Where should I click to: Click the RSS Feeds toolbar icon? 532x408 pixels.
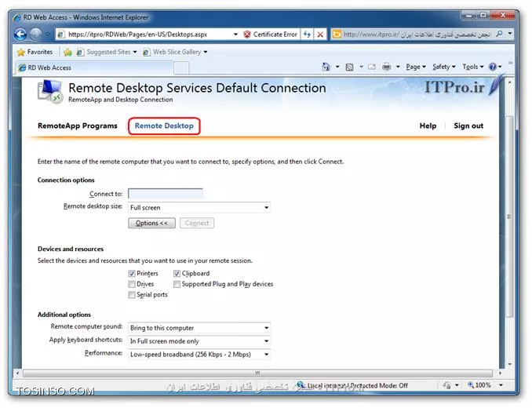(x=349, y=67)
